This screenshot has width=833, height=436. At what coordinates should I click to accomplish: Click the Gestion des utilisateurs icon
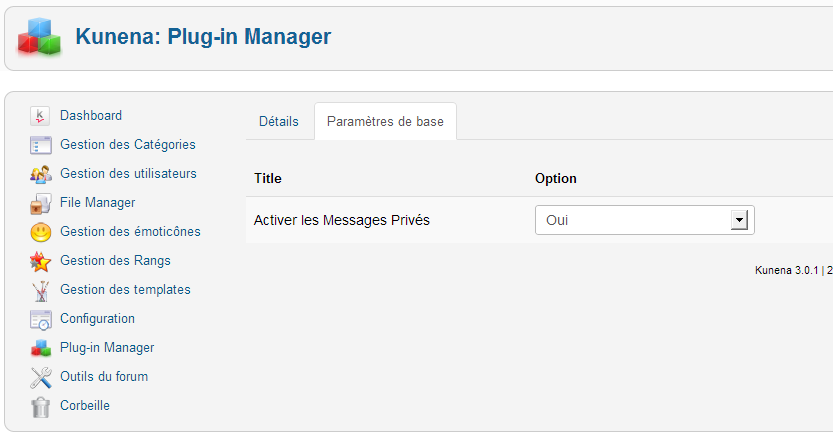click(x=40, y=174)
